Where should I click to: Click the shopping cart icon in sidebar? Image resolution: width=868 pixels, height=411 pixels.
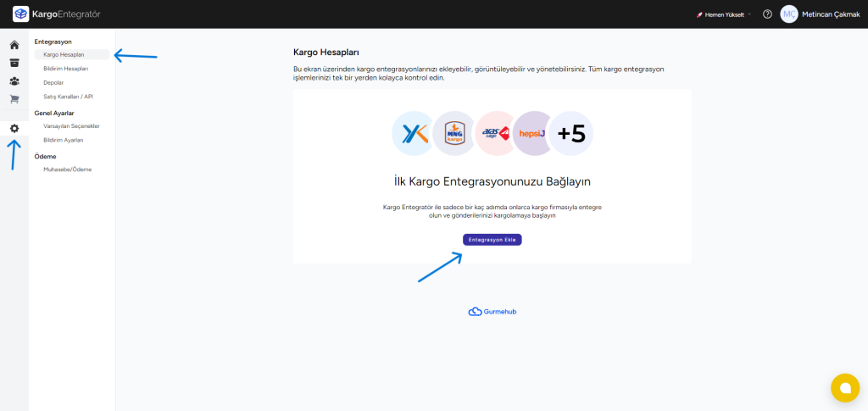tap(14, 99)
